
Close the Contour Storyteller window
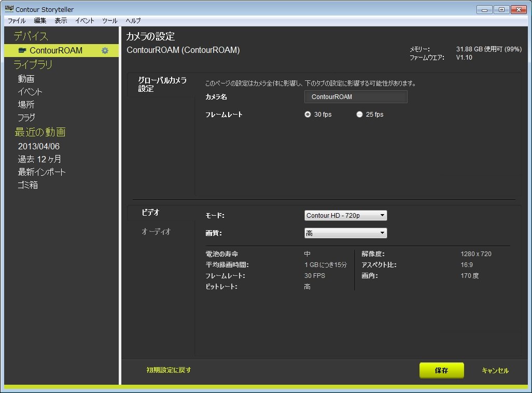519,9
